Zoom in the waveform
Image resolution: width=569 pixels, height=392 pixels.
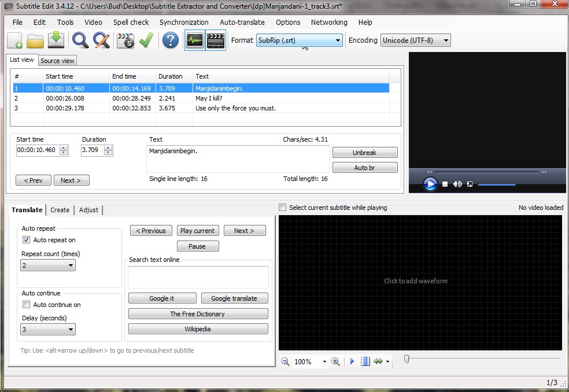pyautogui.click(x=335, y=361)
